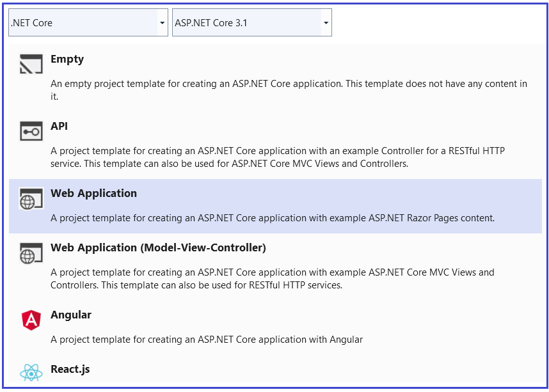Select the React.js template title
Viewport: 549px width, 392px height.
pyautogui.click(x=70, y=369)
